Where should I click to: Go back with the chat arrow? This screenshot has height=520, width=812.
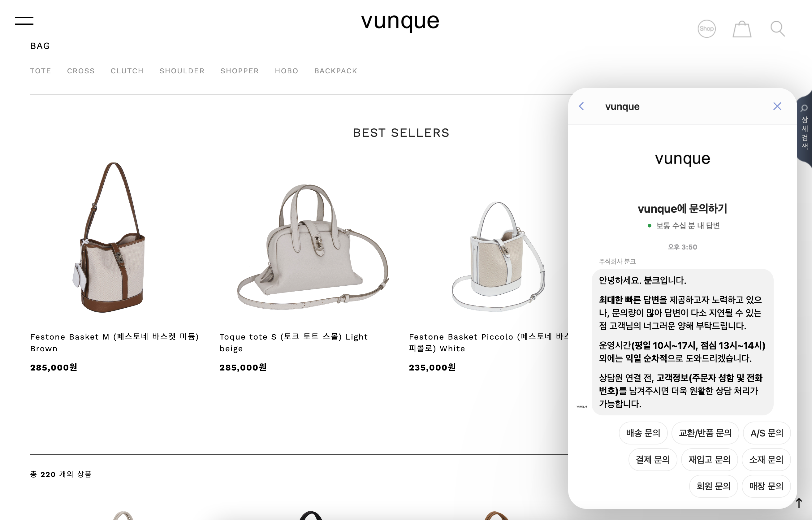pyautogui.click(x=581, y=106)
